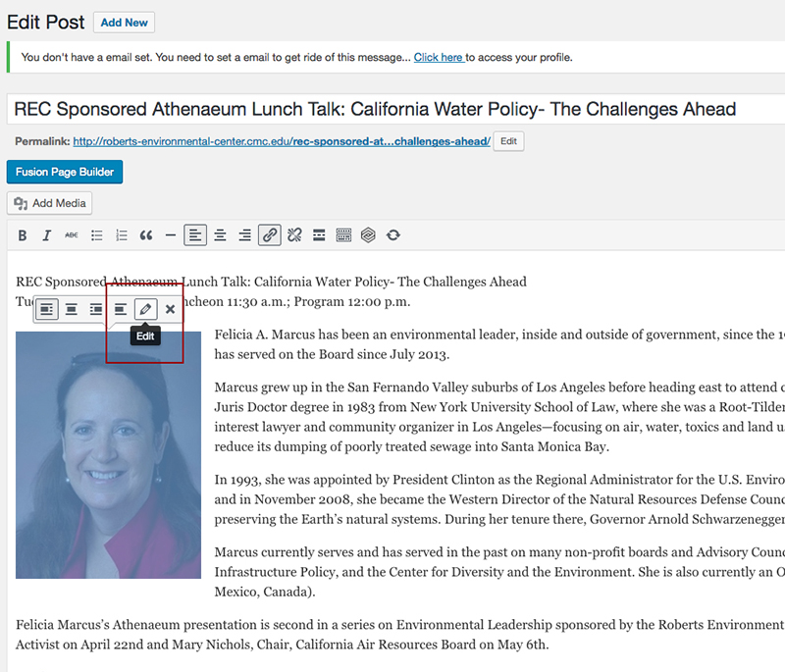Click the 'Marcus currently serves' paragraph

point(499,572)
